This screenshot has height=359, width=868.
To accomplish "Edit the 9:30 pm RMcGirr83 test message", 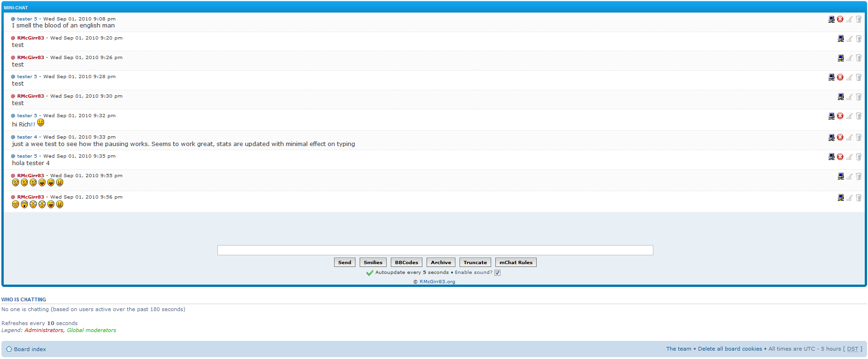I will coord(849,97).
